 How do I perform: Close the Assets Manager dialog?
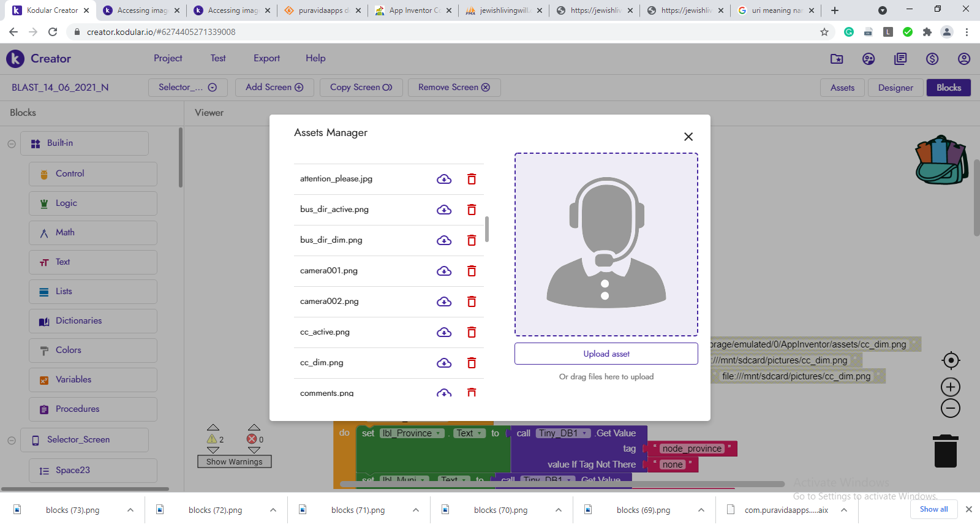[688, 137]
